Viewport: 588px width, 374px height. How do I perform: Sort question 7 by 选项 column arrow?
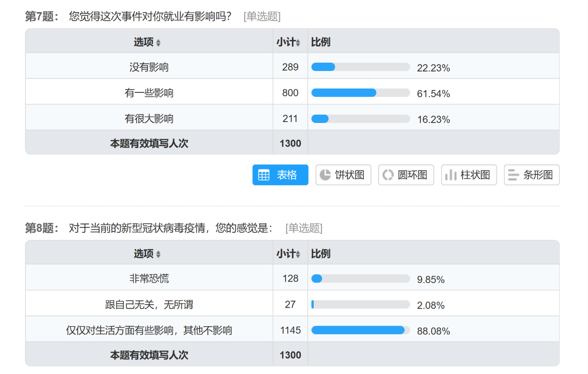coord(158,43)
